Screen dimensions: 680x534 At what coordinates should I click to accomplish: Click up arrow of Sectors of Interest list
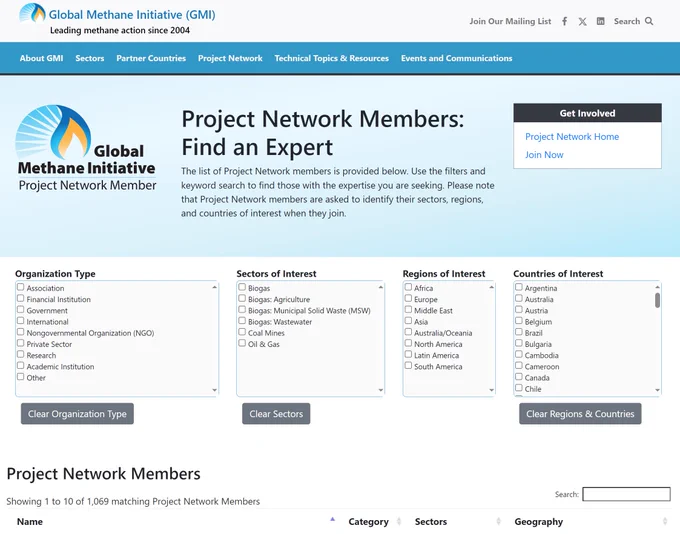(380, 287)
